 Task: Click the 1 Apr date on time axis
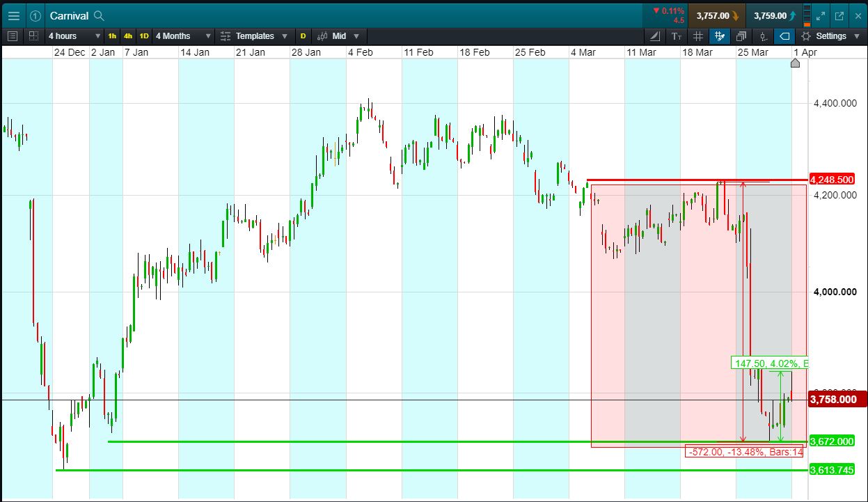[x=805, y=52]
